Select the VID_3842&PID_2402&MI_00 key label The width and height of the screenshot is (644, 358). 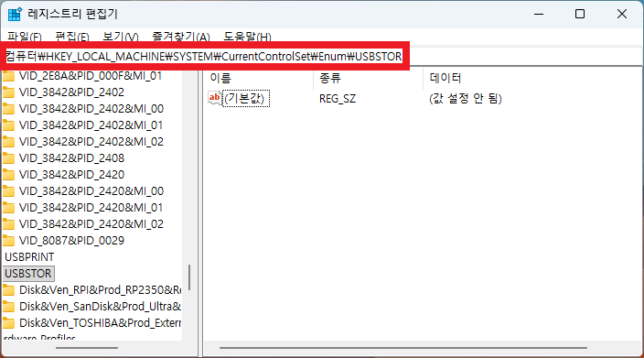pyautogui.click(x=91, y=109)
